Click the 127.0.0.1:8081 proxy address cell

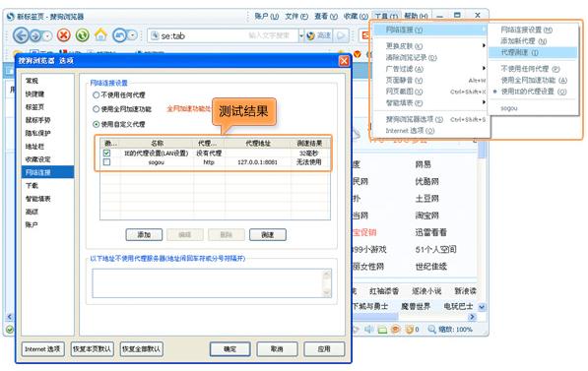pos(257,162)
